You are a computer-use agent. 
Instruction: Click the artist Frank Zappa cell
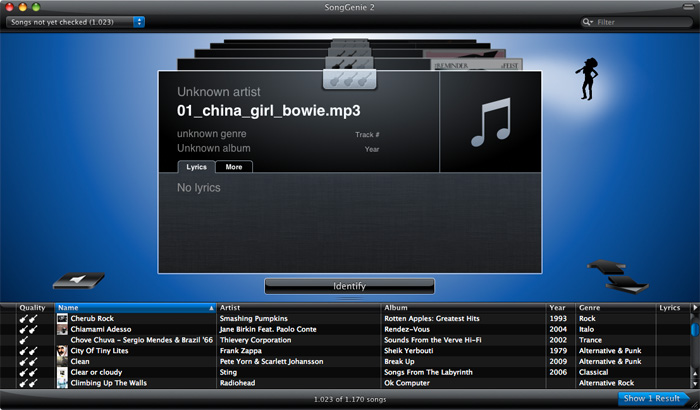point(241,351)
